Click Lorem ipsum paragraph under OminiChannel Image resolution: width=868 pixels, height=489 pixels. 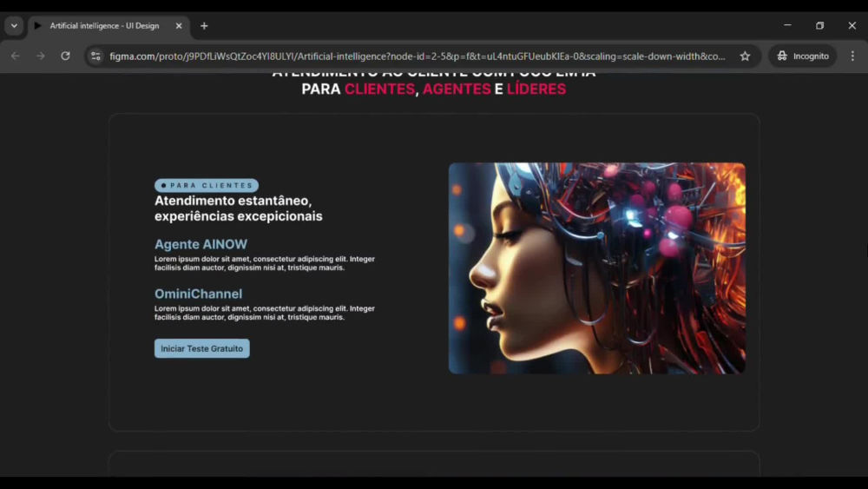pos(265,313)
